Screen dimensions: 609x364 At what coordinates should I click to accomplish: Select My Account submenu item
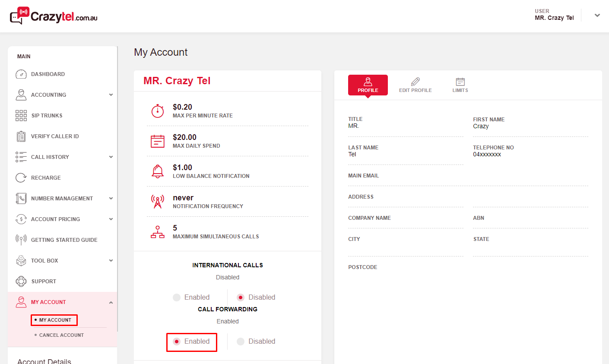coord(55,320)
